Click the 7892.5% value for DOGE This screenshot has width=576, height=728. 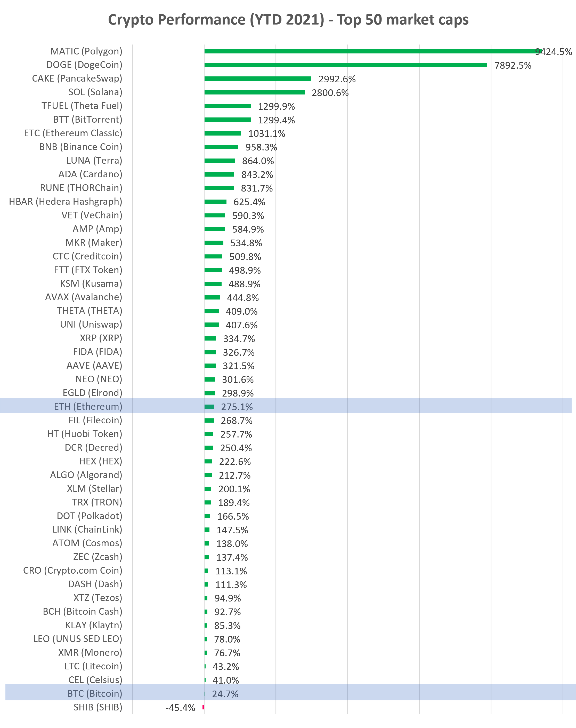click(513, 66)
